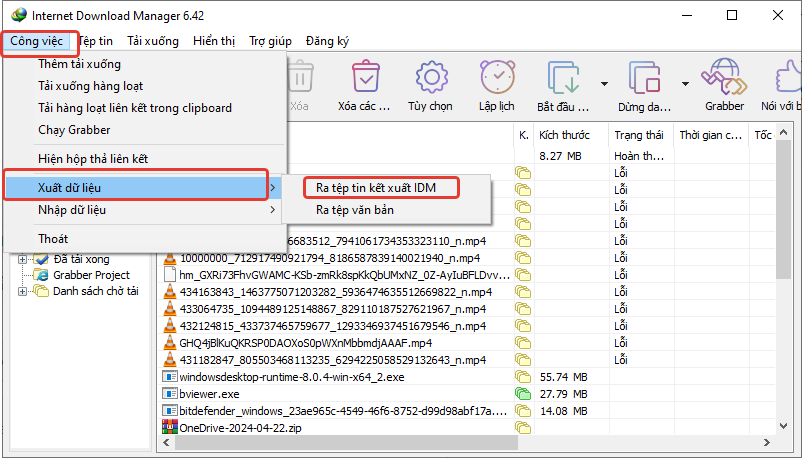The image size is (802, 458).
Task: Expand the Đã tải xong tree node
Action: (x=23, y=259)
